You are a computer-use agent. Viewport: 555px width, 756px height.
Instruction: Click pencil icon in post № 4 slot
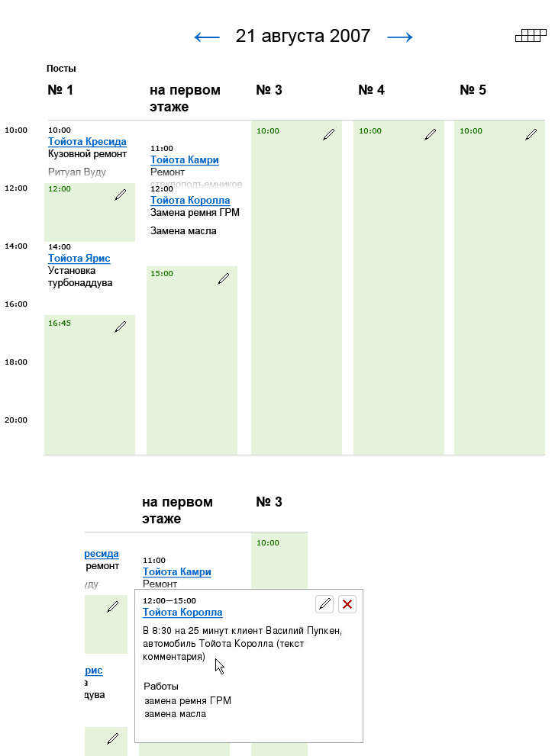[x=431, y=134]
